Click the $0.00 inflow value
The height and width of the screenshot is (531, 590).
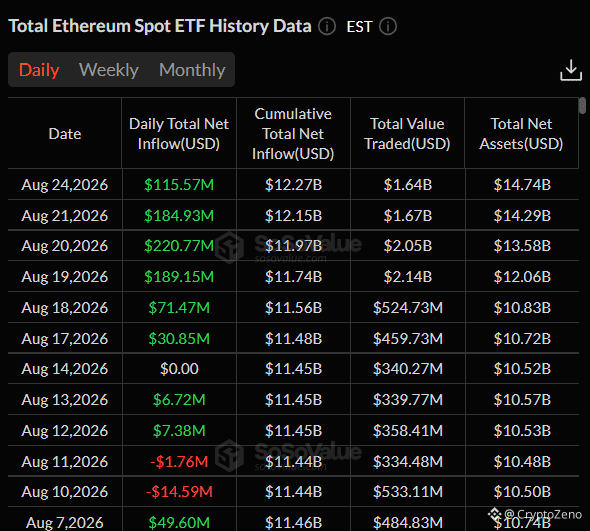pyautogui.click(x=179, y=369)
